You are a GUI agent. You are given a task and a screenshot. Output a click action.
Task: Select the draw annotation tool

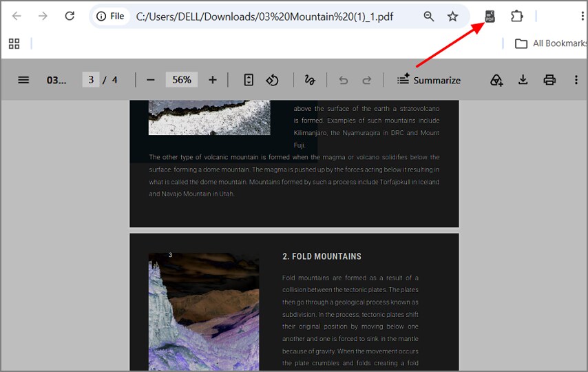[x=310, y=80]
